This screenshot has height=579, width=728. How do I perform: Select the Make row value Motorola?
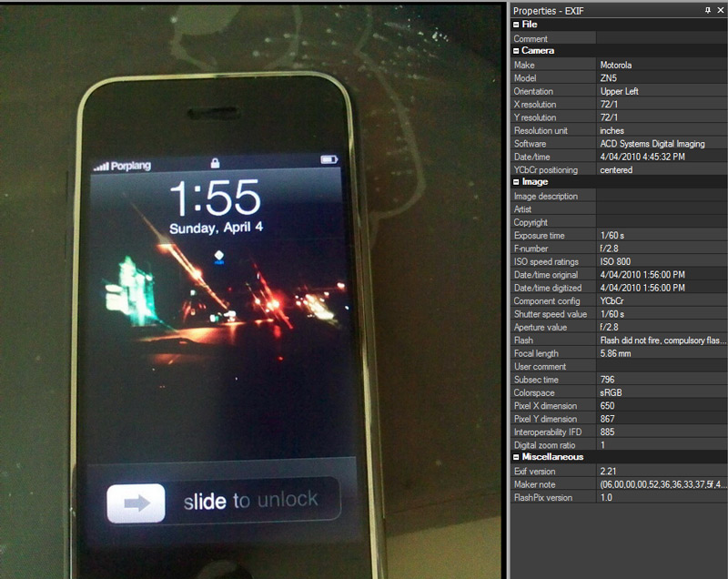(616, 65)
